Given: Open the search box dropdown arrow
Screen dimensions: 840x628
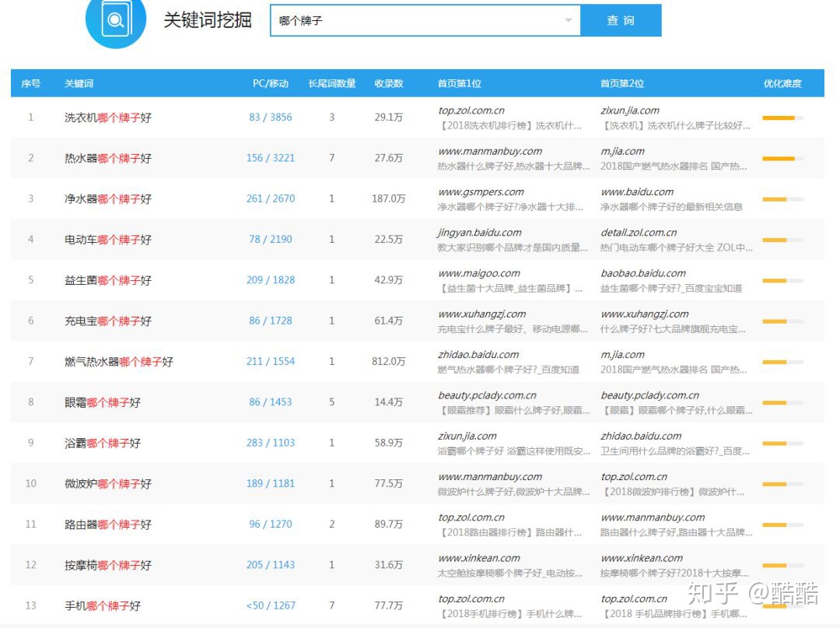Looking at the screenshot, I should pyautogui.click(x=568, y=20).
